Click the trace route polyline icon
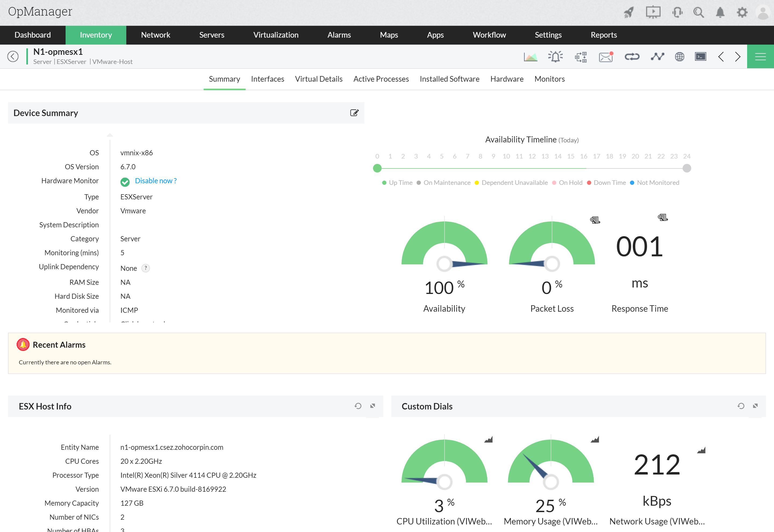The image size is (774, 532). [657, 57]
